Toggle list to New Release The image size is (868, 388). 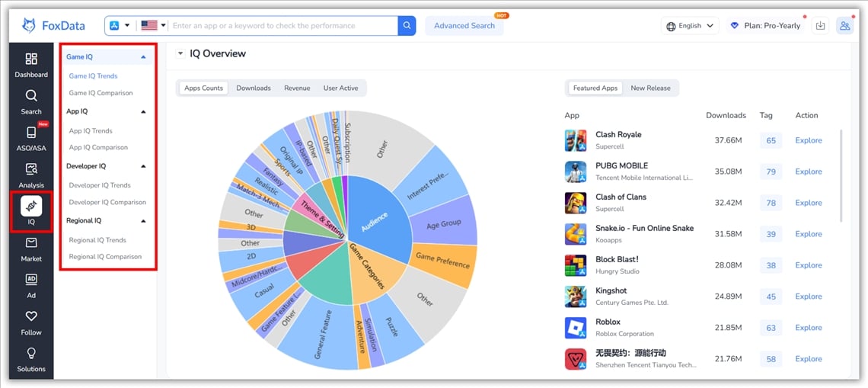[650, 88]
